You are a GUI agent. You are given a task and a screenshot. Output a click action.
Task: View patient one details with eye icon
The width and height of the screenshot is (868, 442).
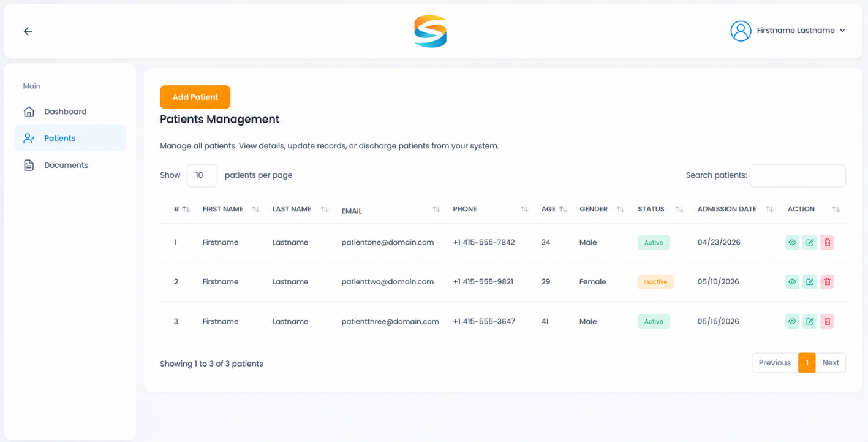click(x=792, y=242)
